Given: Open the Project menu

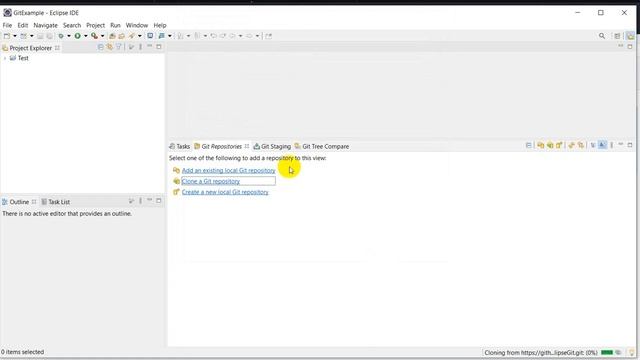Looking at the screenshot, I should [96, 25].
